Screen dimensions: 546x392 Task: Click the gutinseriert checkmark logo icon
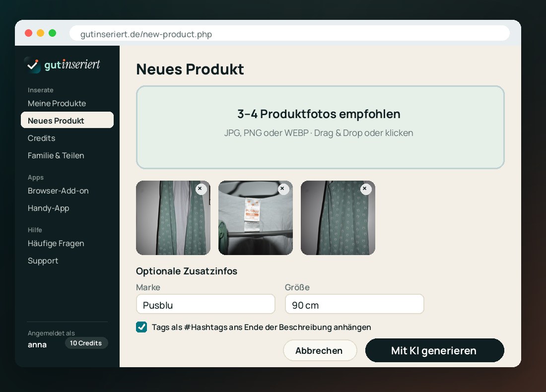[x=32, y=65]
